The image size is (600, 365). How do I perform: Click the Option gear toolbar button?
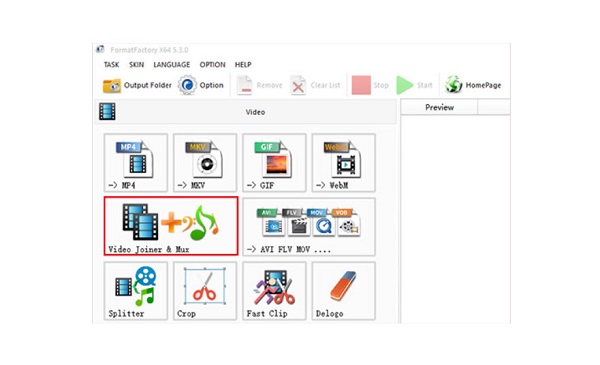(x=201, y=85)
